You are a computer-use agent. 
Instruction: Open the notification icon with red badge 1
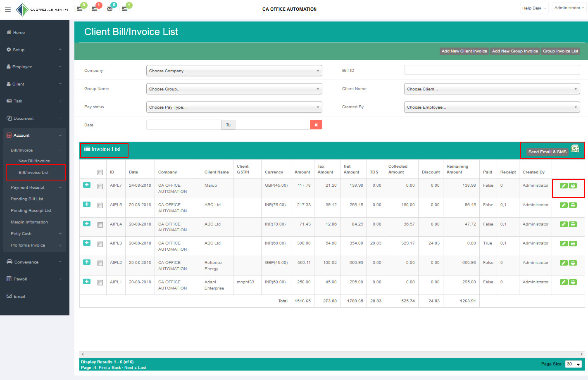pyautogui.click(x=95, y=8)
